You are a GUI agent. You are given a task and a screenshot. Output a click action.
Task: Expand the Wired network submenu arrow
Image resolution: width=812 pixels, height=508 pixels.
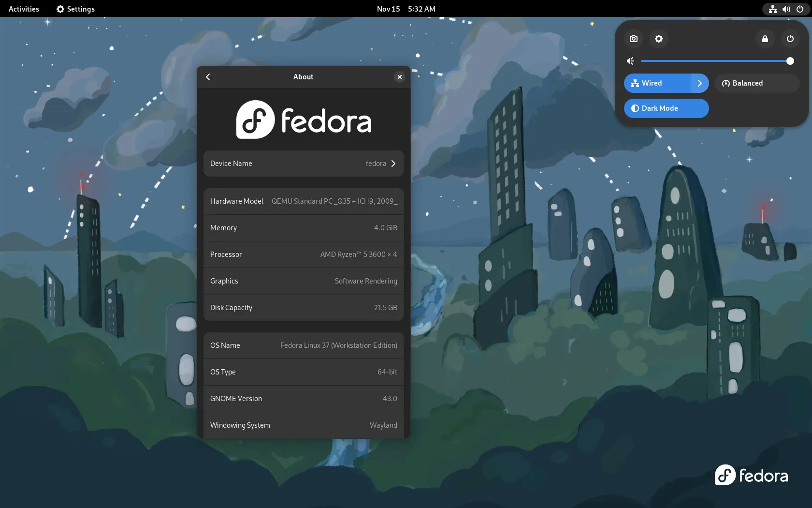(x=699, y=83)
